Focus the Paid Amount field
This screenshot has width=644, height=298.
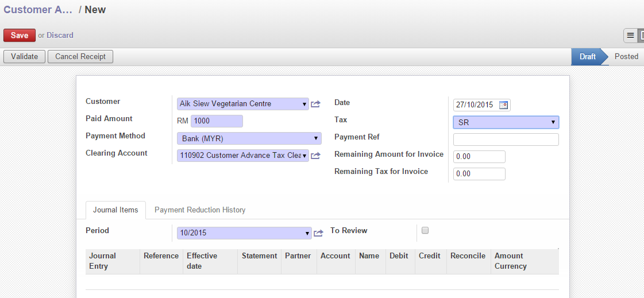(x=217, y=121)
